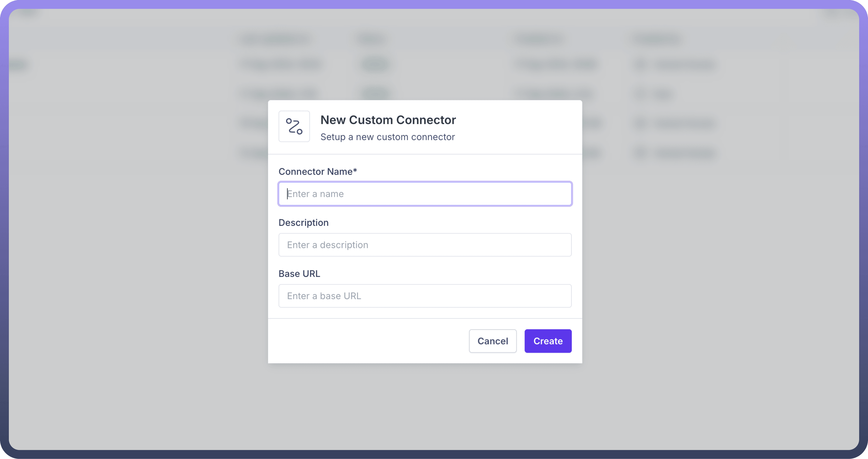Focus the "Enter a description" input field
Image resolution: width=868 pixels, height=459 pixels.
click(424, 245)
